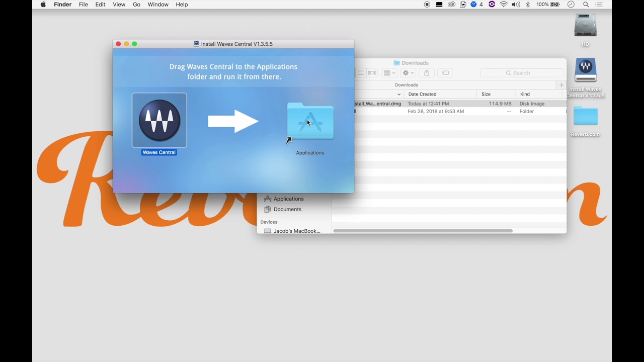This screenshot has width=644, height=362.
Task: Open Creative Cloud menu bar icon
Action: click(451, 5)
